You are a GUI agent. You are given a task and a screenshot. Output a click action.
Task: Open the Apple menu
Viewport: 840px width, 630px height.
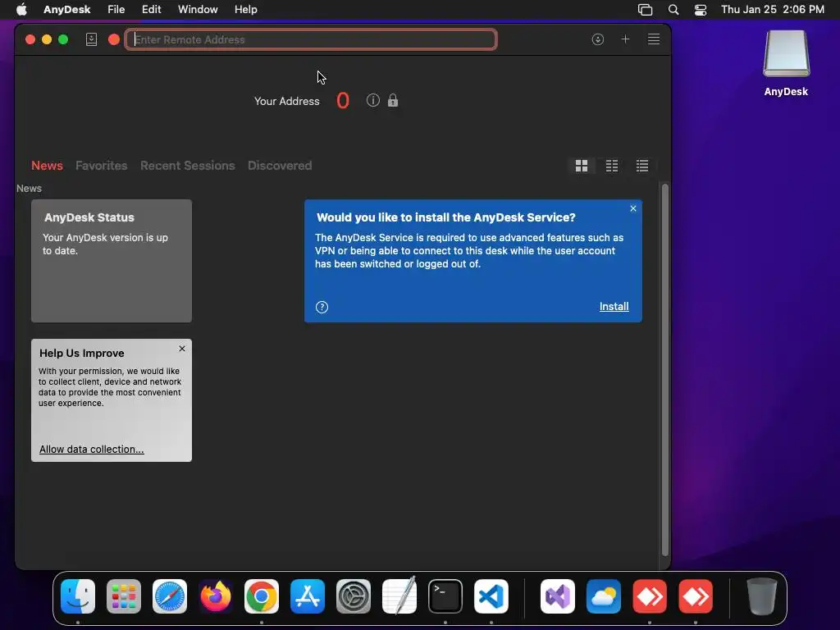(21, 10)
